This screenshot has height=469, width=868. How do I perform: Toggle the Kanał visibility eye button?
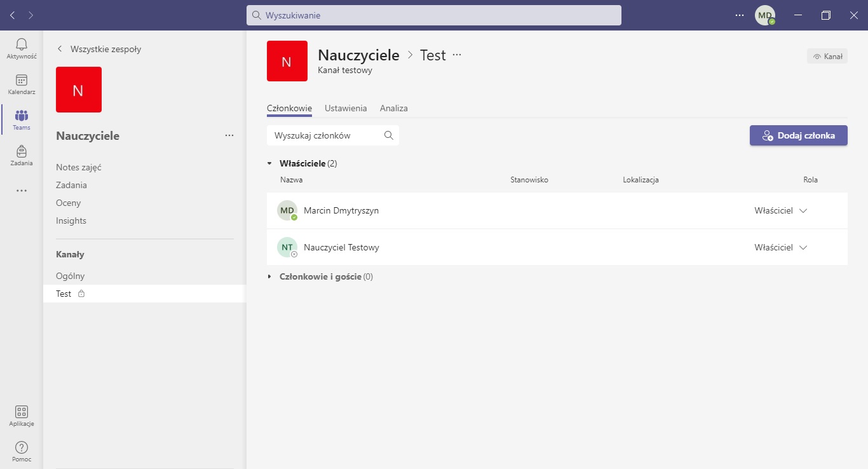pyautogui.click(x=827, y=57)
